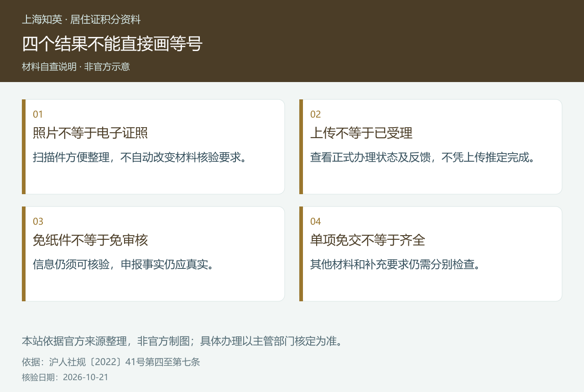Click the site name 上海知英 · 居住证积分资料

[x=81, y=20]
